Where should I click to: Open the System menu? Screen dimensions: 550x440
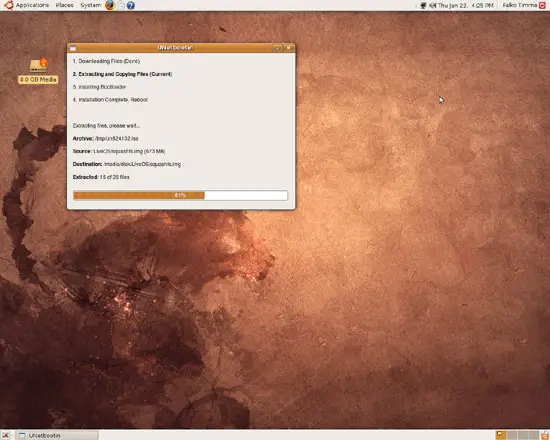[x=90, y=5]
